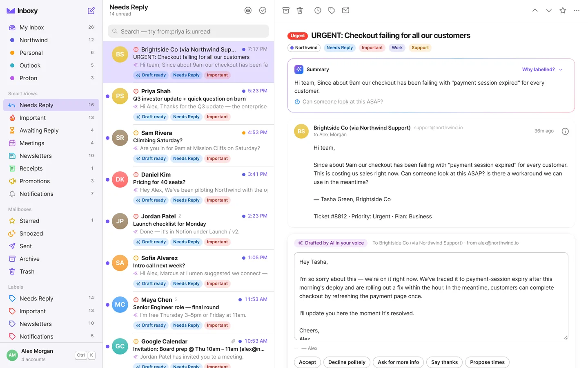This screenshot has height=368, width=588.
Task: Compose a new email with pencil icon
Action: pos(91,11)
